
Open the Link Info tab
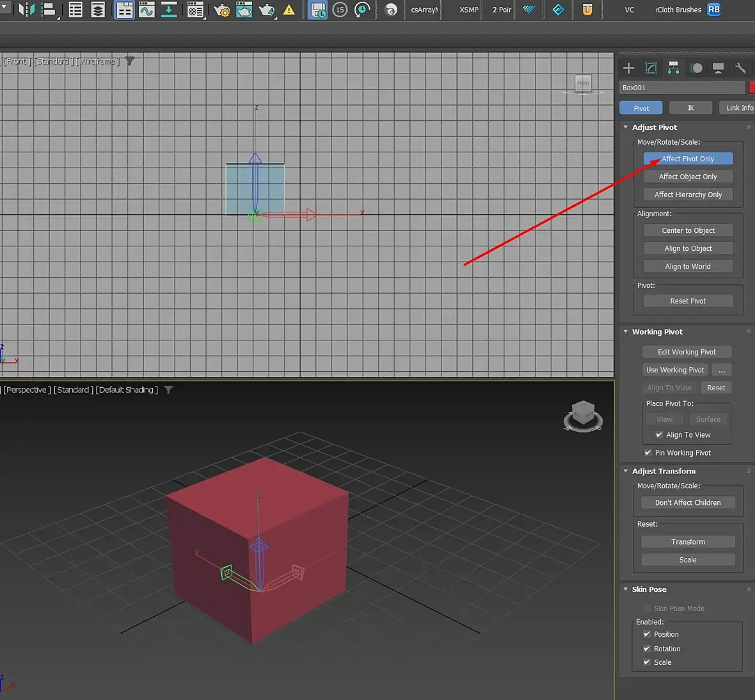point(738,108)
